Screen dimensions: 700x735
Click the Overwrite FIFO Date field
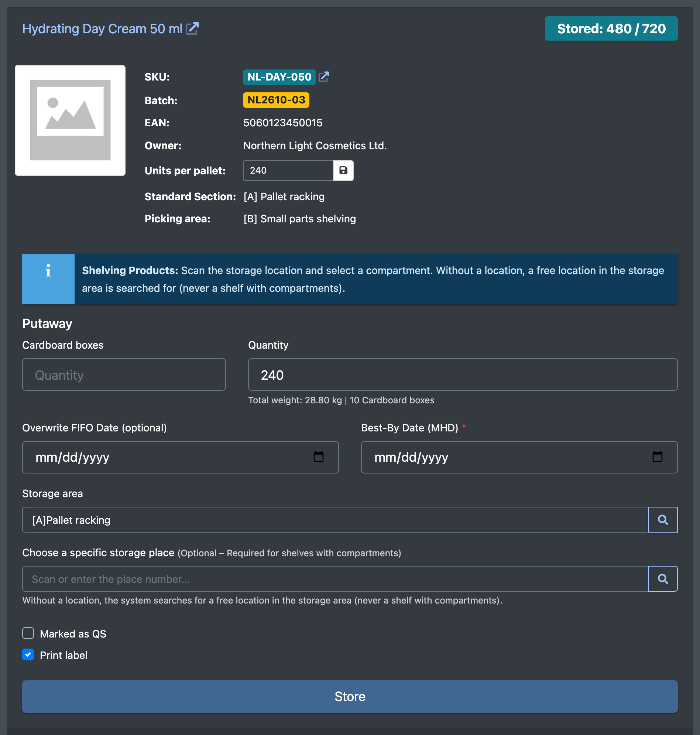pos(181,457)
